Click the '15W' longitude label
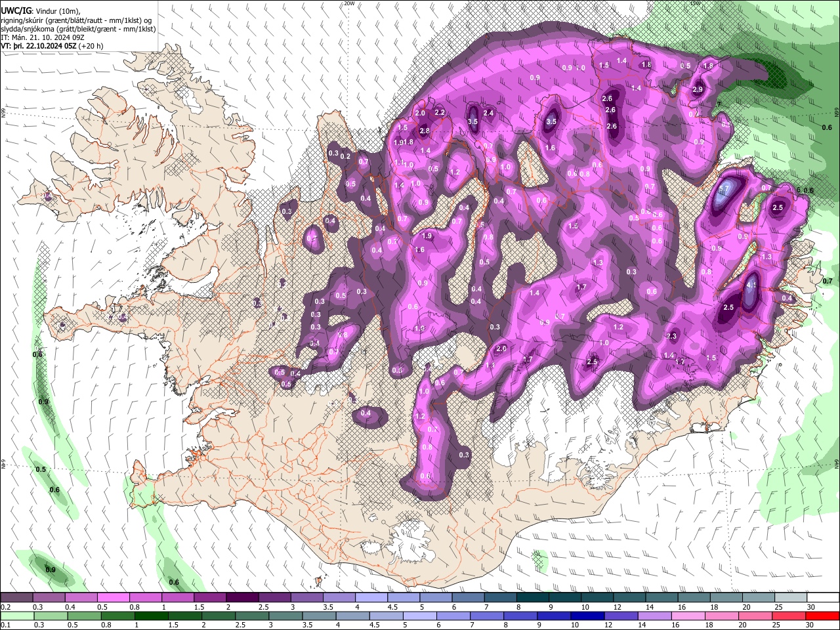Viewport: 840px width, 630px height. pos(695,3)
